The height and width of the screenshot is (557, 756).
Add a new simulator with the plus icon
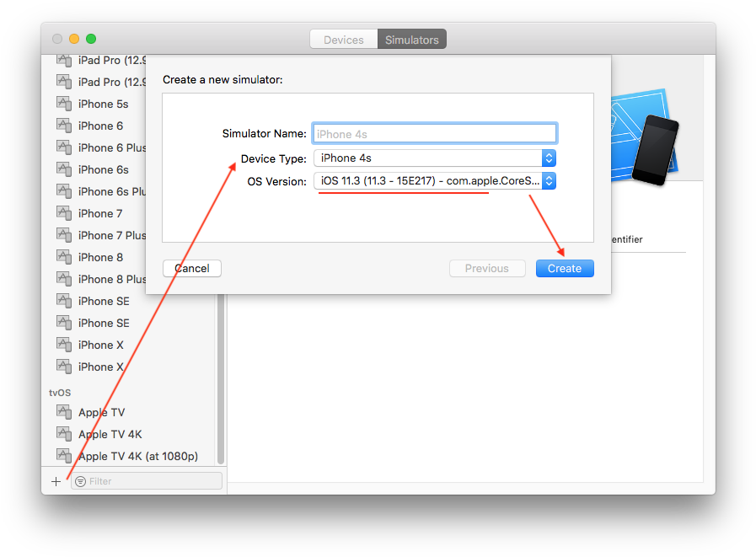point(56,481)
